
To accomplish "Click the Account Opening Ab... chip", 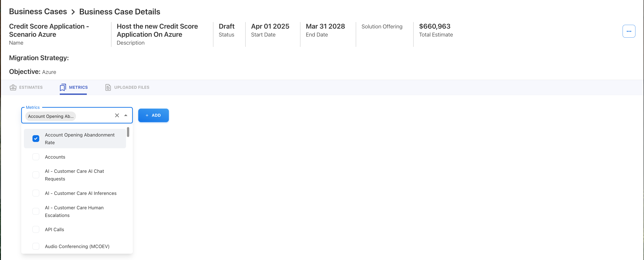I will tap(51, 116).
